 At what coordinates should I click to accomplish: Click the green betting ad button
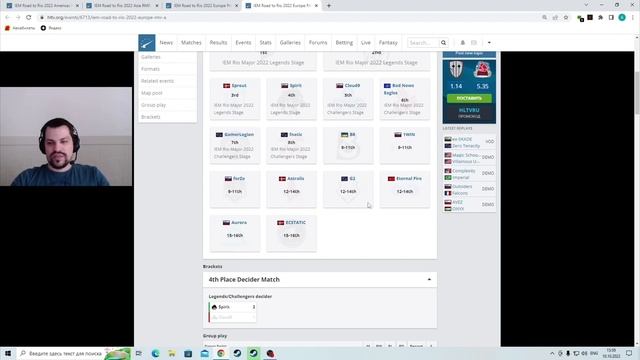(469, 98)
